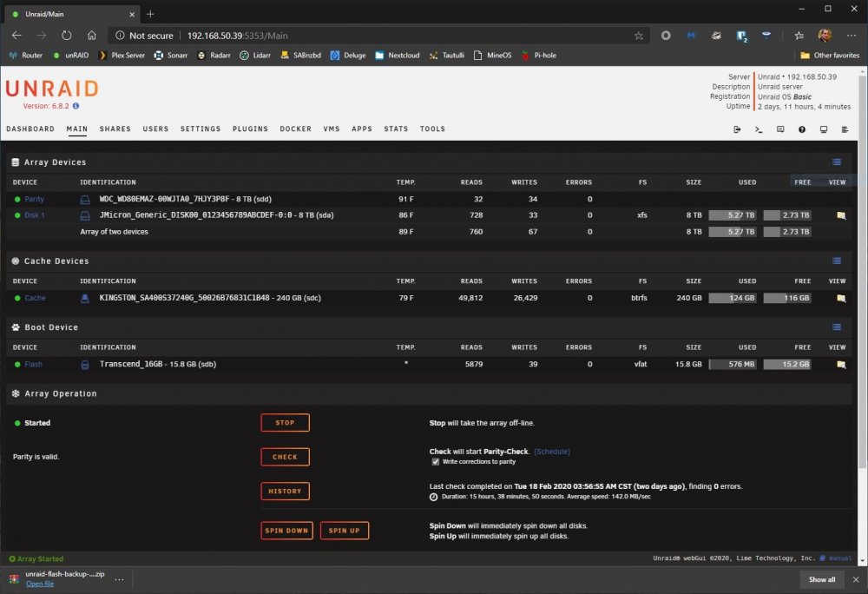Screen dimensions: 868x594
Task: Bookmark this page with the star icon
Action: tap(639, 36)
